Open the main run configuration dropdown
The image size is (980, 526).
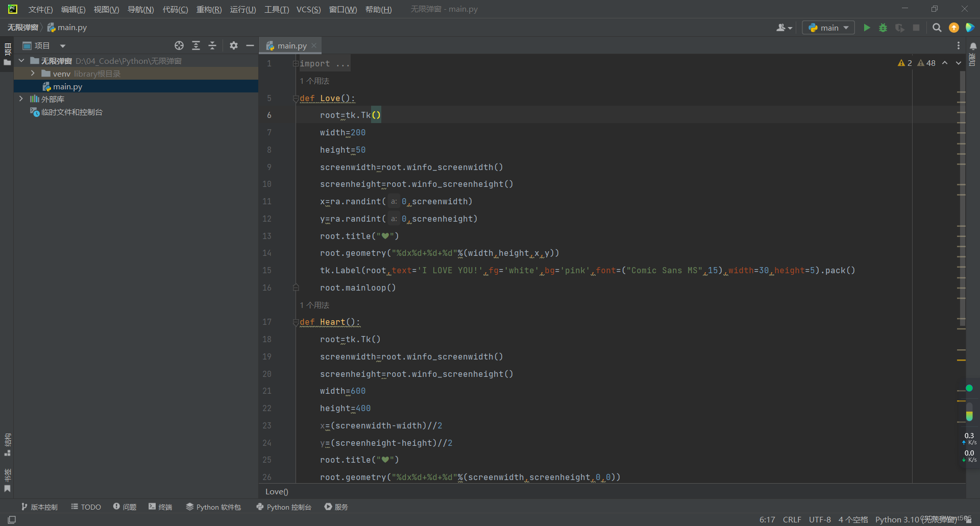point(828,28)
